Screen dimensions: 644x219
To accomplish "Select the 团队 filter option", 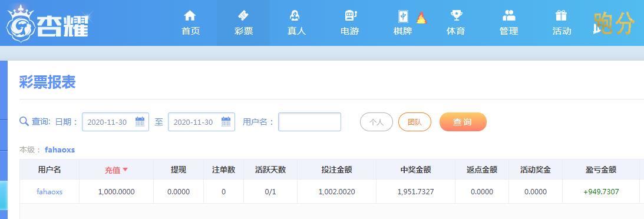I will [x=414, y=122].
